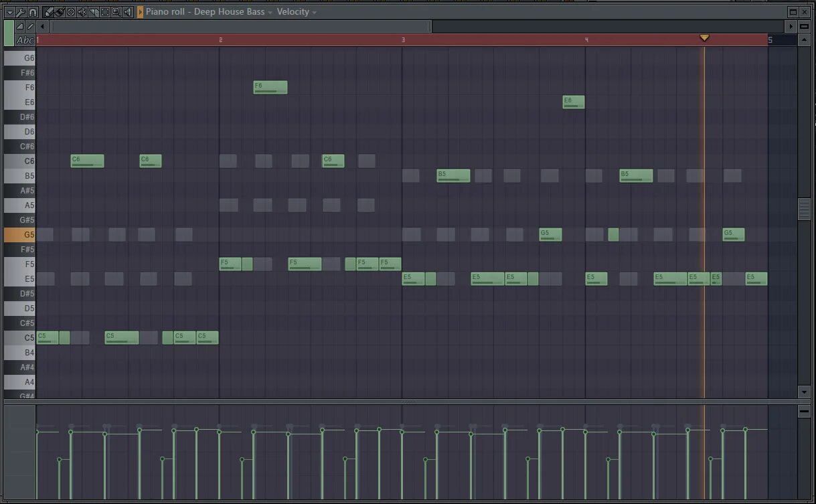Select the E6 note
Image resolution: width=816 pixels, height=504 pixels.
click(x=574, y=102)
